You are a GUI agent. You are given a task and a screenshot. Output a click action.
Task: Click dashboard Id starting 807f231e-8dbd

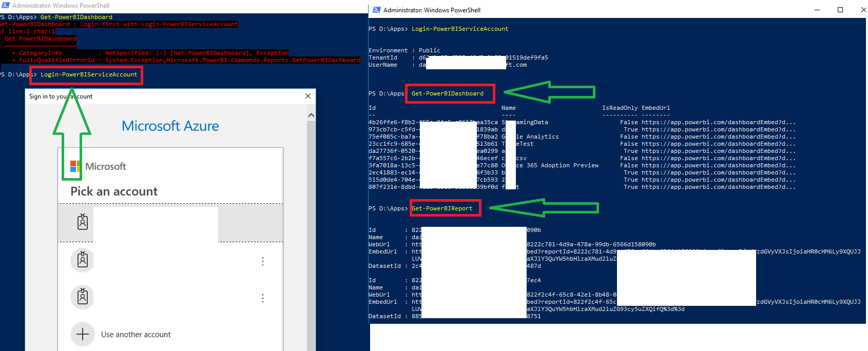433,187
